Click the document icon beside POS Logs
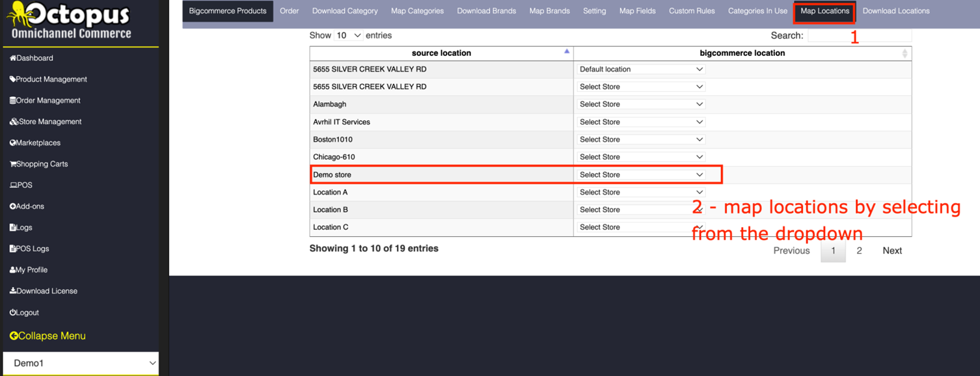980x376 pixels. coord(13,248)
